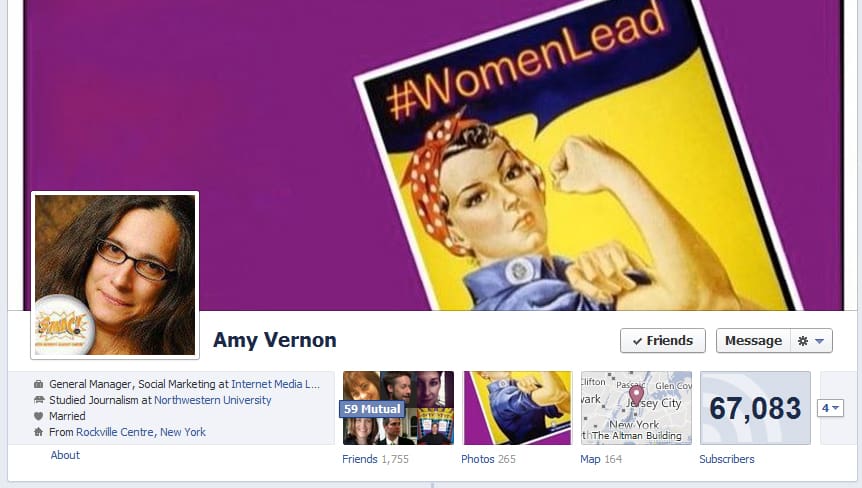Click the graduation cap education icon
Screen dimensions: 862x488
[38, 400]
